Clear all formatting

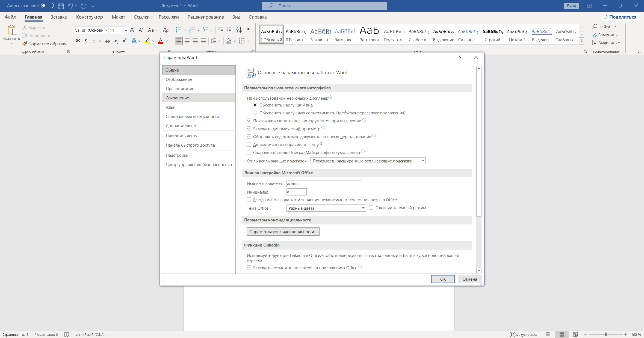click(x=166, y=30)
